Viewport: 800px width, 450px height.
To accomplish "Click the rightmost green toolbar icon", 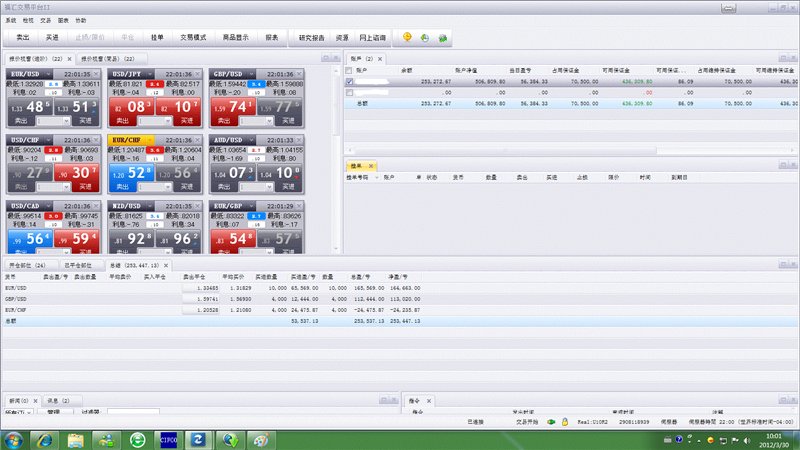I will pyautogui.click(x=442, y=37).
